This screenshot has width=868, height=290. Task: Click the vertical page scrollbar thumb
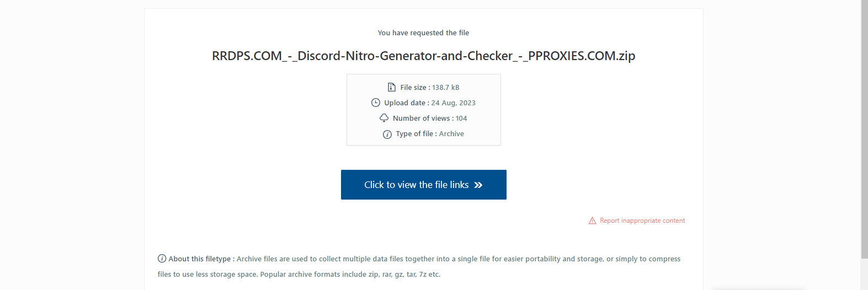pos(864,127)
